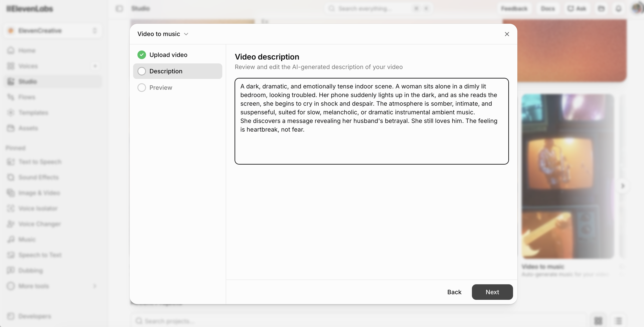Click the plus button next to Voices
The image size is (644, 327).
coord(95,66)
